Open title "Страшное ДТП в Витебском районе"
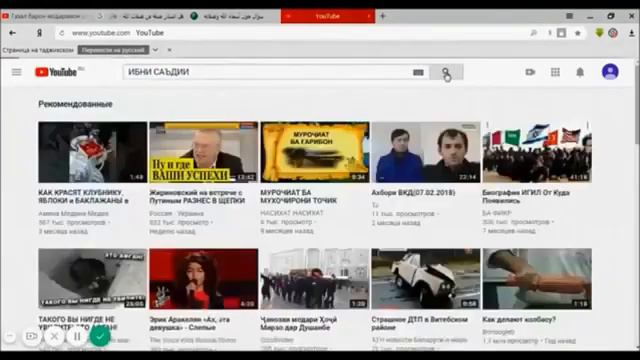Viewport: 640px width, 360px height. pos(419,324)
